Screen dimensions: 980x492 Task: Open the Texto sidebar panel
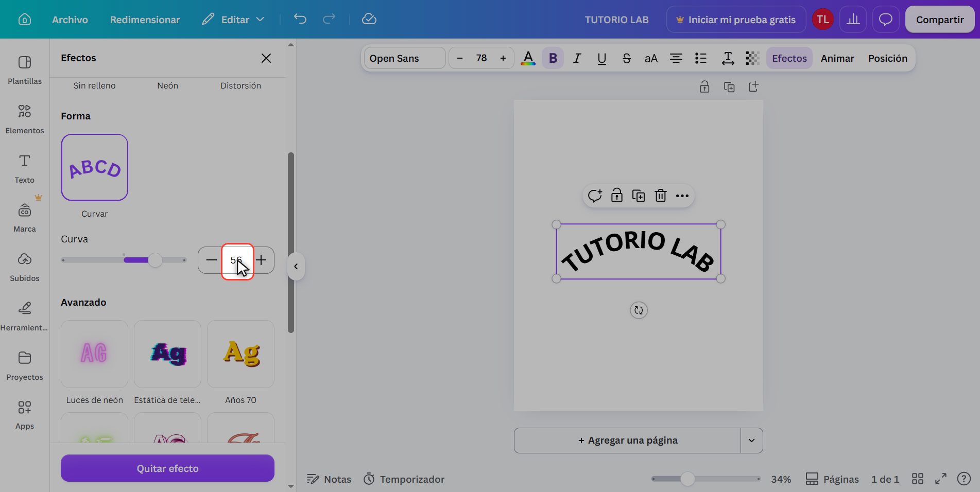[24, 169]
